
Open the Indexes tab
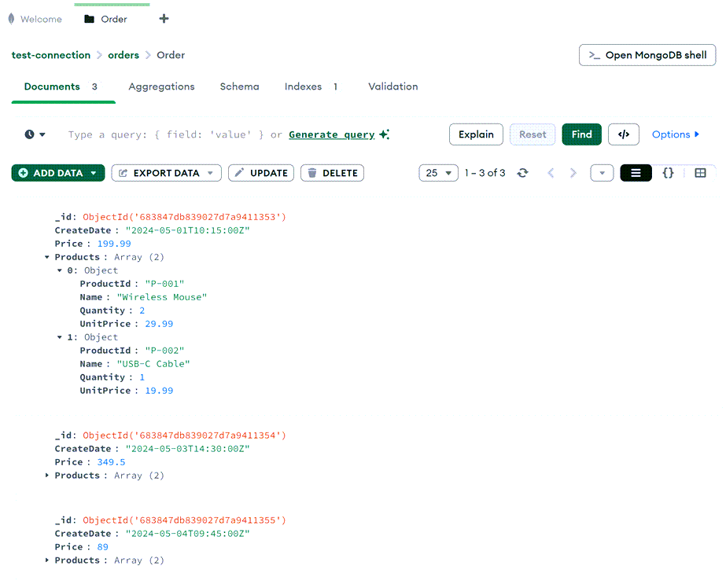click(311, 86)
